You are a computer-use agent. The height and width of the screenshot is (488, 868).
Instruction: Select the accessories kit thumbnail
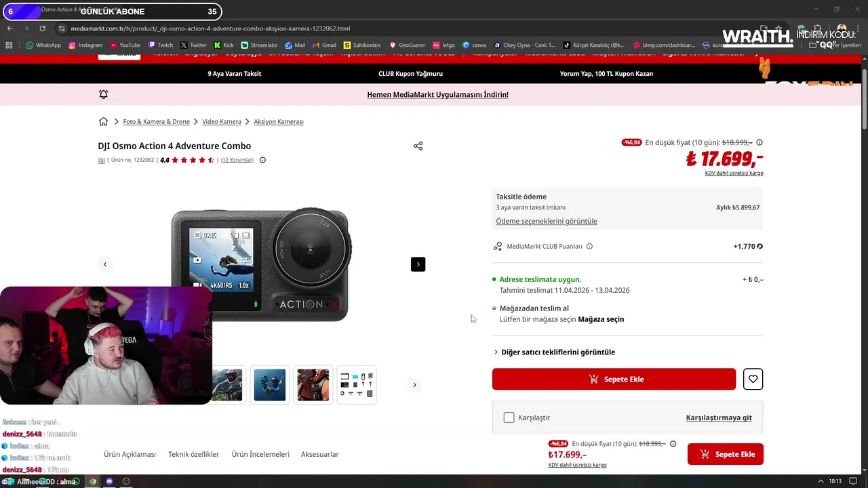click(357, 385)
